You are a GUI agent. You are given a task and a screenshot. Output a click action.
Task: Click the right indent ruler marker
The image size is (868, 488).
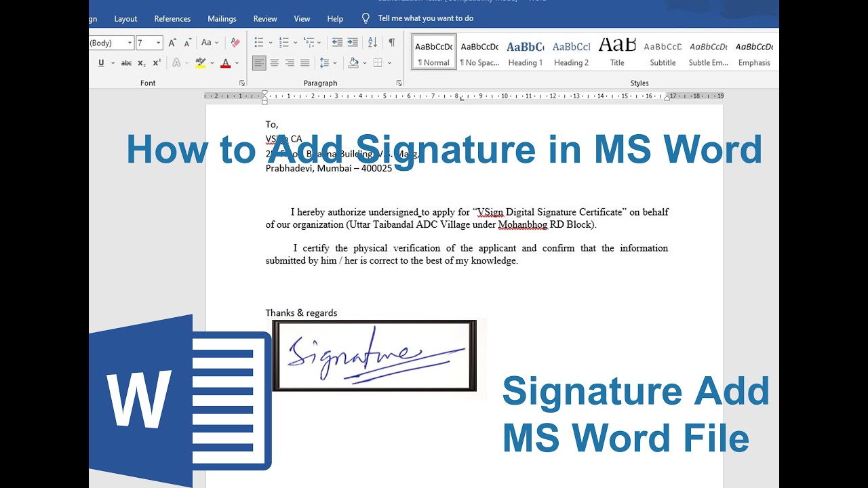coord(667,97)
